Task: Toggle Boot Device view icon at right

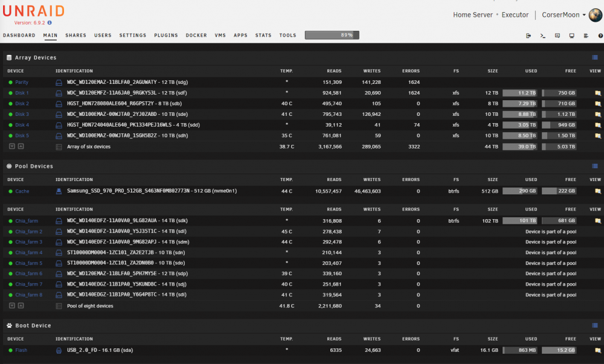Action: [x=595, y=325]
